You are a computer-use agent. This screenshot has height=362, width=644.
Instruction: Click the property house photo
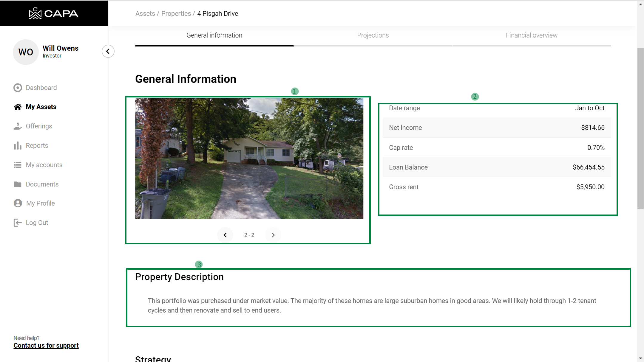(x=249, y=159)
